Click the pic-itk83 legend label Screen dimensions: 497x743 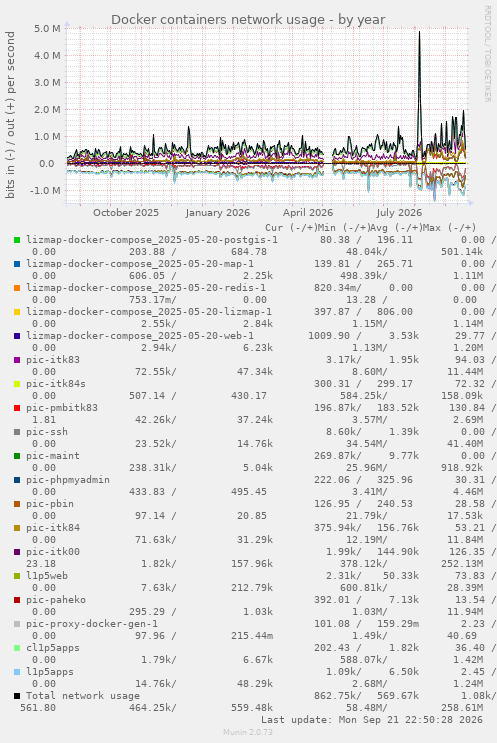coord(53,360)
